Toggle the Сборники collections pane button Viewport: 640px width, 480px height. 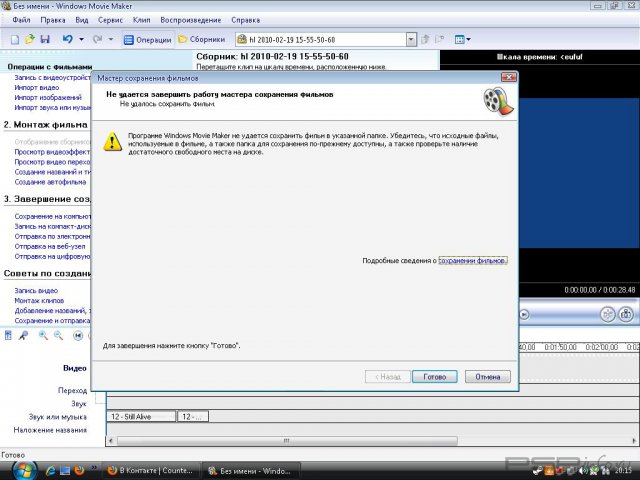(201, 39)
